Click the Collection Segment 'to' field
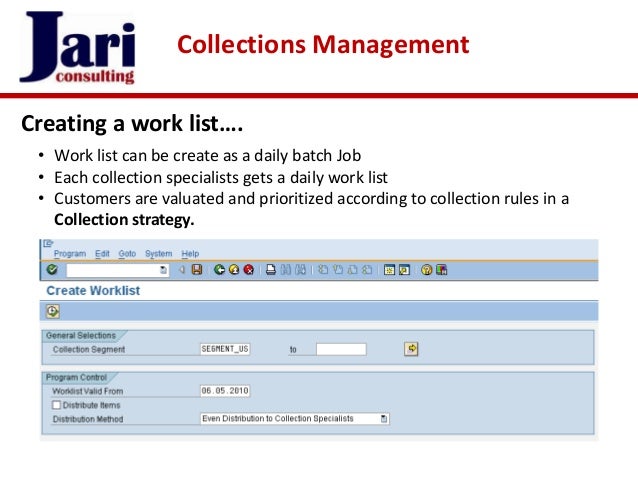 (341, 349)
